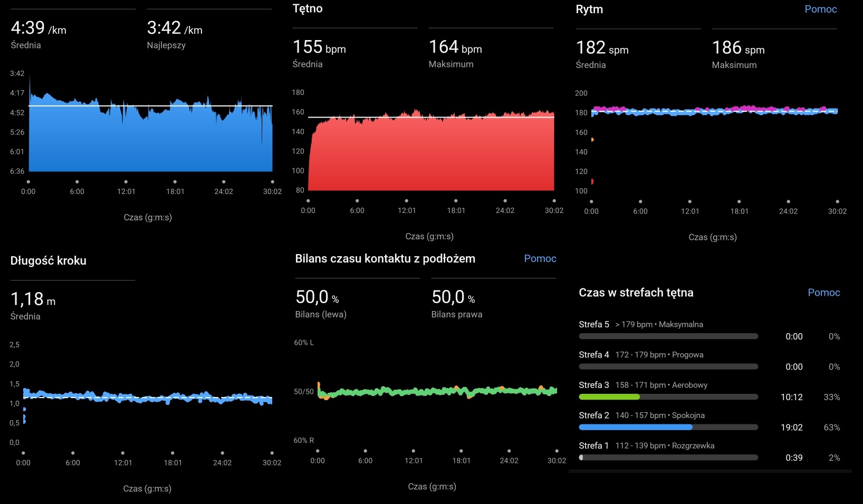Click the Długość kroku stride length graph
This screenshot has height=504, width=863.
(148, 397)
